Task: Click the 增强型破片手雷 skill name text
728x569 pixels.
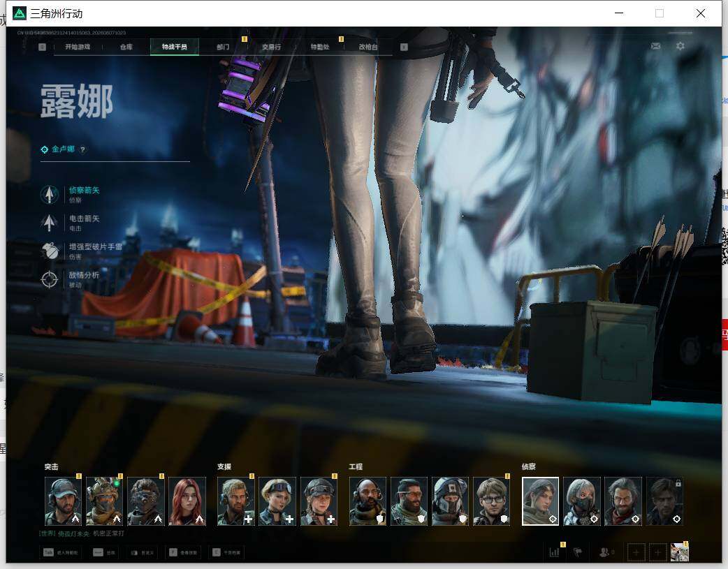Action: click(96, 247)
